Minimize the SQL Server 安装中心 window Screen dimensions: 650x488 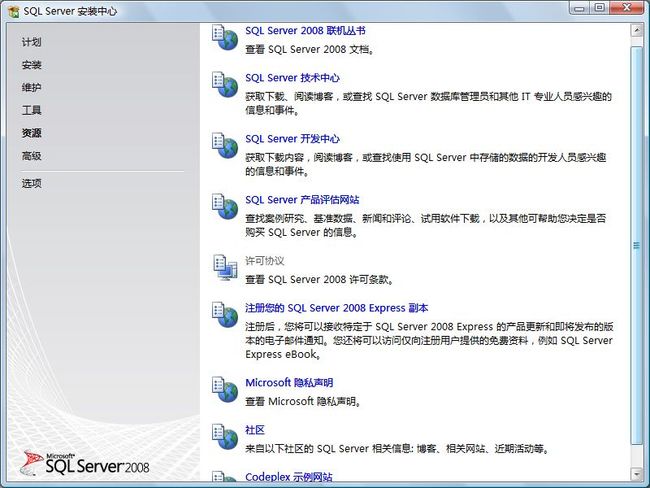pos(580,8)
